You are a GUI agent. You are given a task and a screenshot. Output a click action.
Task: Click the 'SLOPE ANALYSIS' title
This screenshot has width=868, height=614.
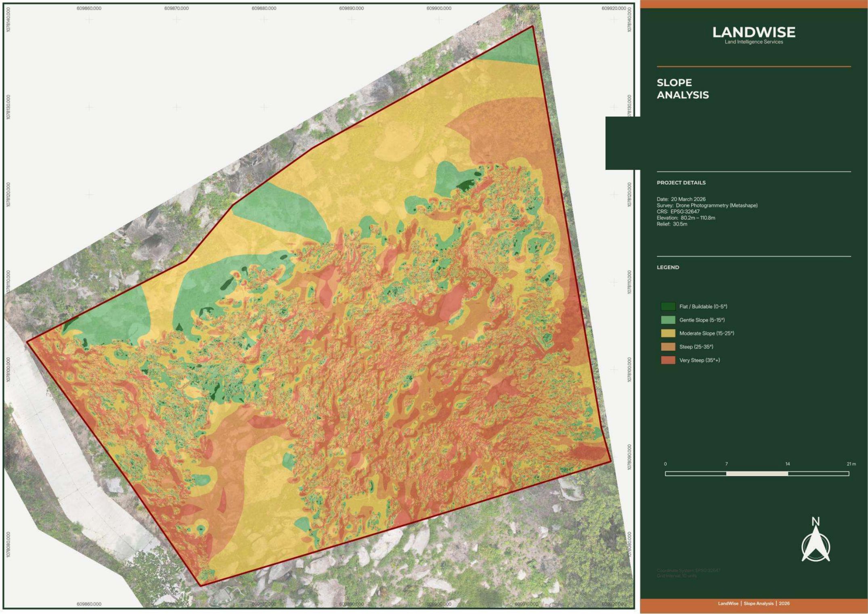coord(683,89)
